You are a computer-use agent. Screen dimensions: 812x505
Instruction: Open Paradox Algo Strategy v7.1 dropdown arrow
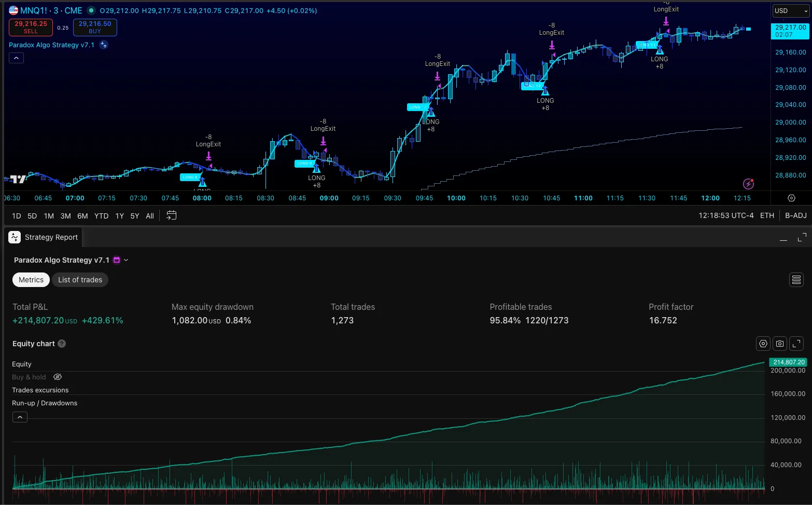126,260
